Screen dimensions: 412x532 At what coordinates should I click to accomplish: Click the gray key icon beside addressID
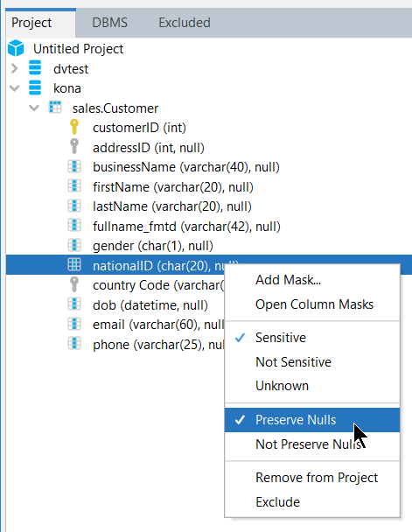point(74,147)
